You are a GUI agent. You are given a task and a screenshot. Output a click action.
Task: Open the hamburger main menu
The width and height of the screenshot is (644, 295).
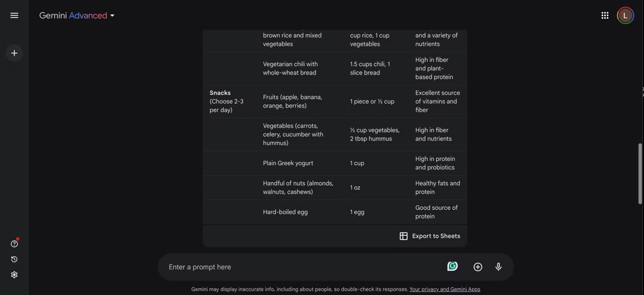coord(14,16)
